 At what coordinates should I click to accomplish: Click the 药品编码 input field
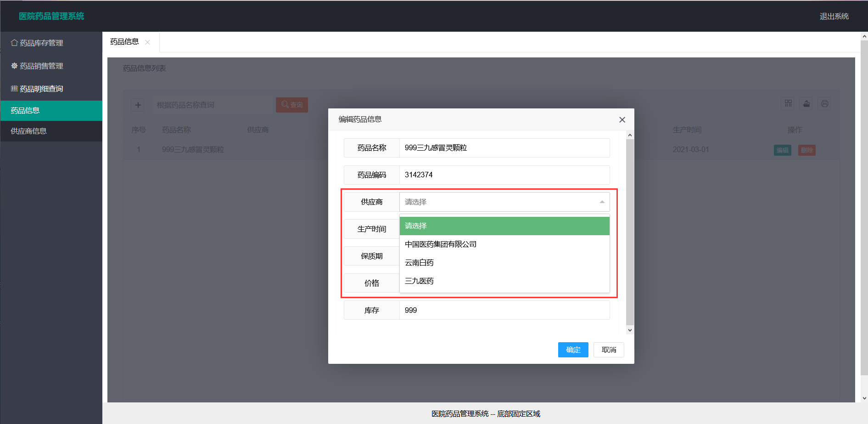tap(504, 175)
